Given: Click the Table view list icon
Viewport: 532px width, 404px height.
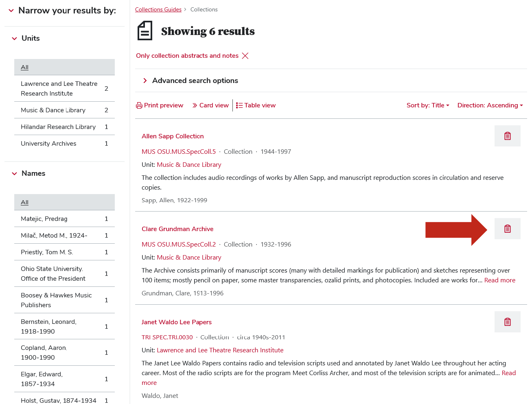Looking at the screenshot, I should pos(239,105).
